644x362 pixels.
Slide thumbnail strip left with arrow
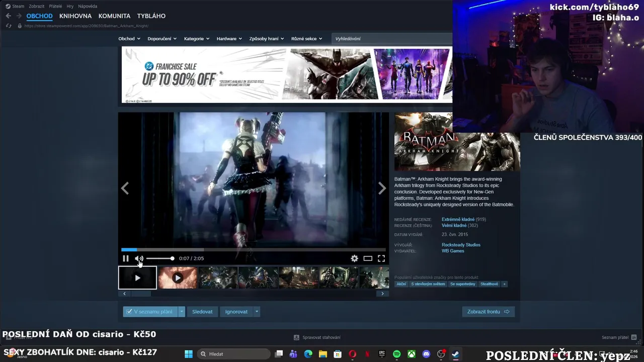point(124,294)
